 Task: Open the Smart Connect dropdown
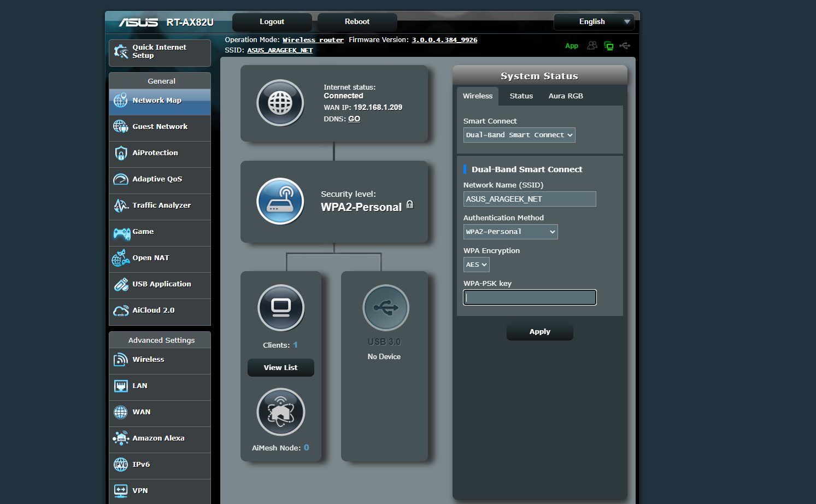[519, 135]
